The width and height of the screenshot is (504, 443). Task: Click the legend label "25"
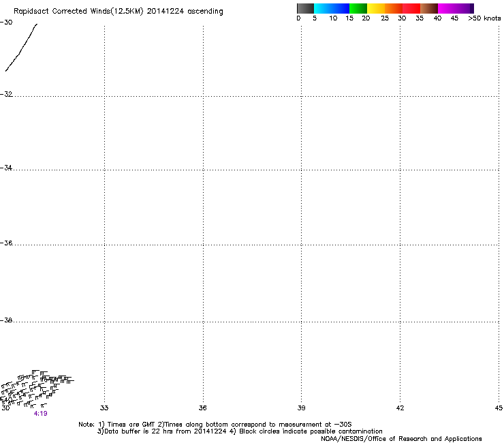[385, 18]
